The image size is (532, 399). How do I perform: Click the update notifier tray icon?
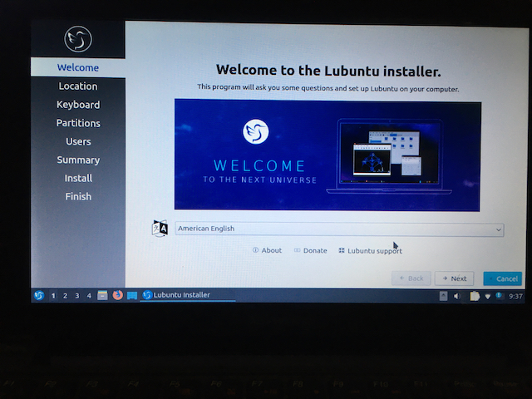click(x=499, y=296)
